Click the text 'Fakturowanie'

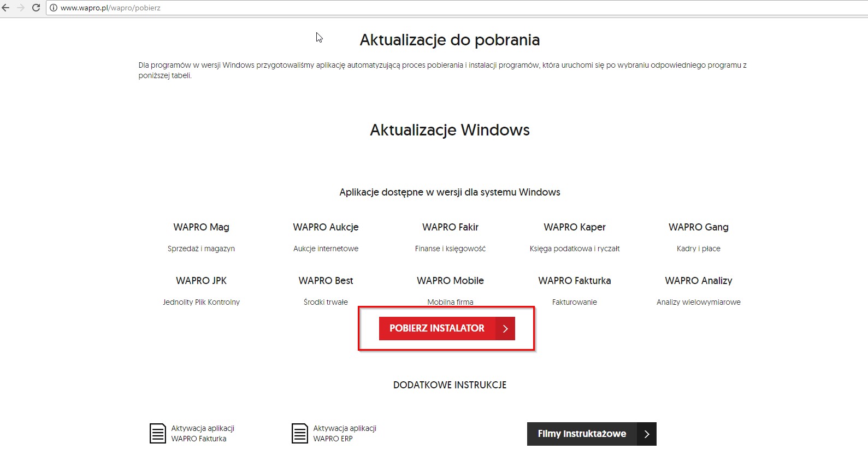tap(575, 302)
